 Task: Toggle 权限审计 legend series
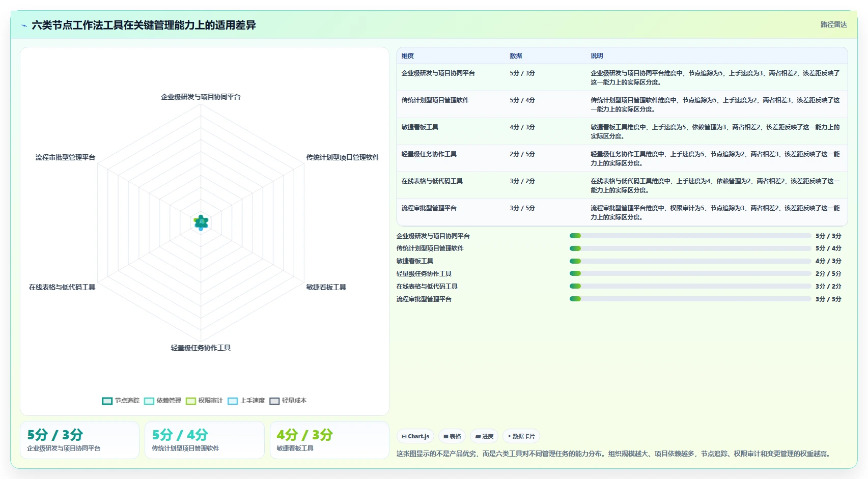pyautogui.click(x=204, y=401)
